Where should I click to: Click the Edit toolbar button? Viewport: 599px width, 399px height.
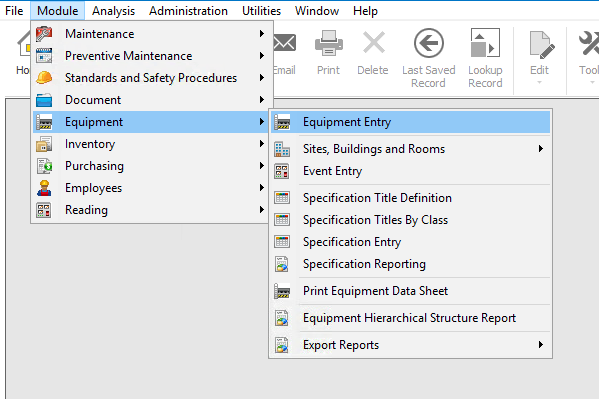(x=539, y=57)
